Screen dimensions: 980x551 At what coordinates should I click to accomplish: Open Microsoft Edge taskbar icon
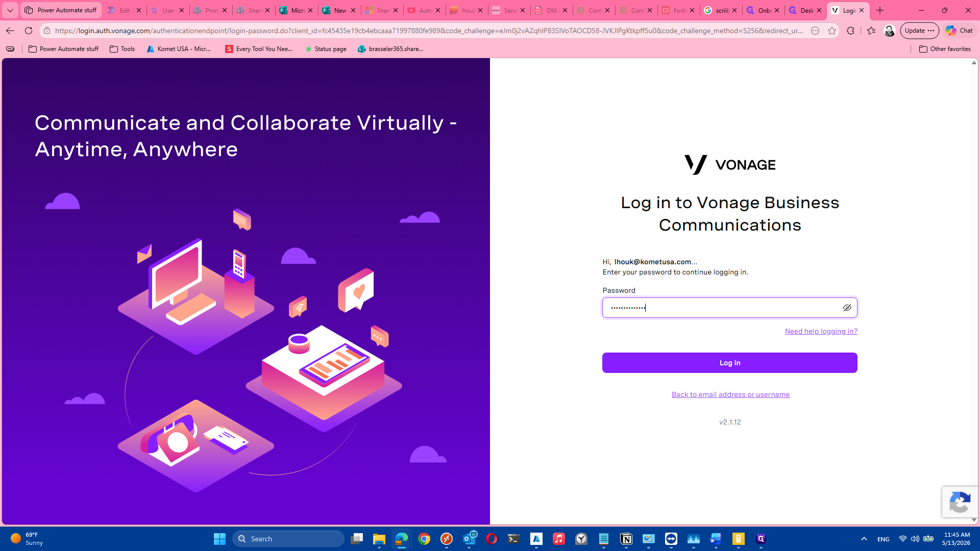click(402, 539)
